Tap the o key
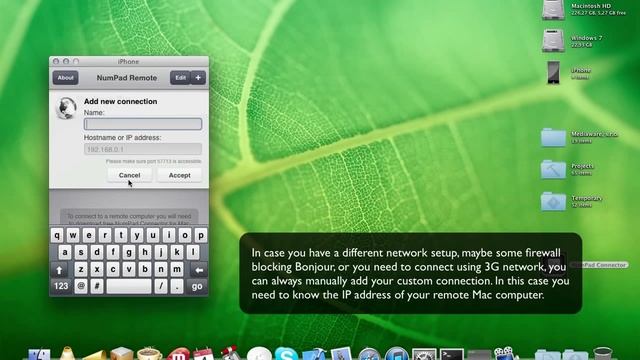Screen dimensions: 640x360 [x=184, y=236]
